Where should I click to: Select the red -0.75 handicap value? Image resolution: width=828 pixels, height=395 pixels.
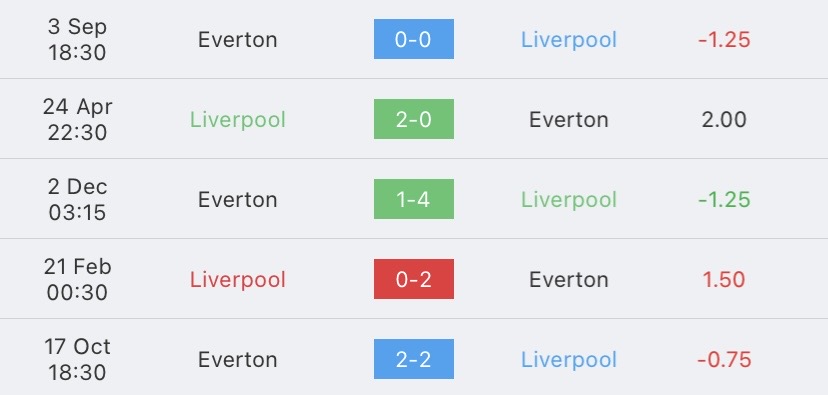click(x=724, y=360)
